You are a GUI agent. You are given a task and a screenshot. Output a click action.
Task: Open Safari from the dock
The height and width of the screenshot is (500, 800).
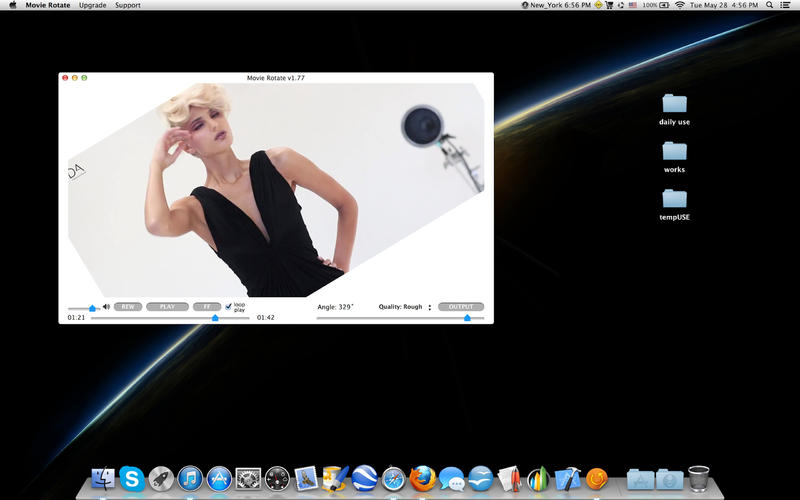coord(393,479)
